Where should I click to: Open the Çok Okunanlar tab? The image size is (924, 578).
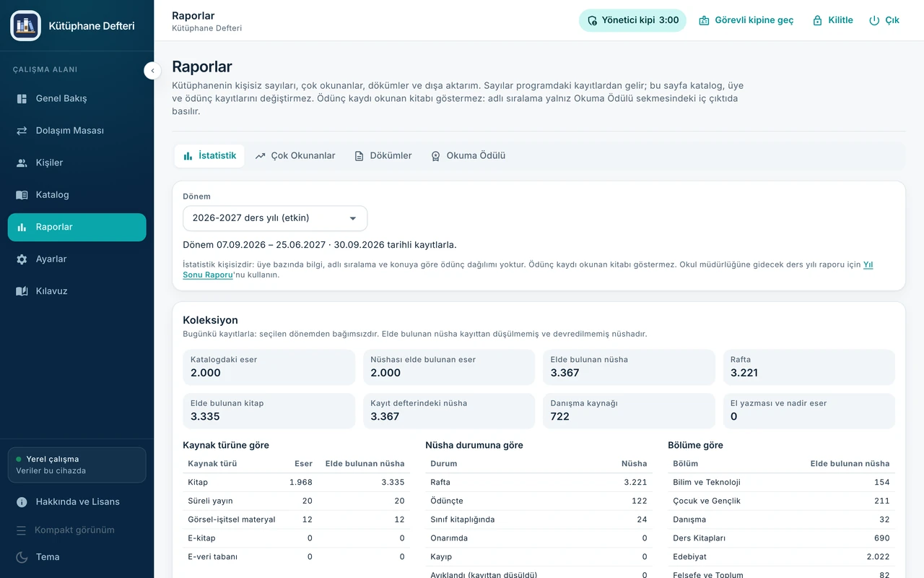point(295,155)
